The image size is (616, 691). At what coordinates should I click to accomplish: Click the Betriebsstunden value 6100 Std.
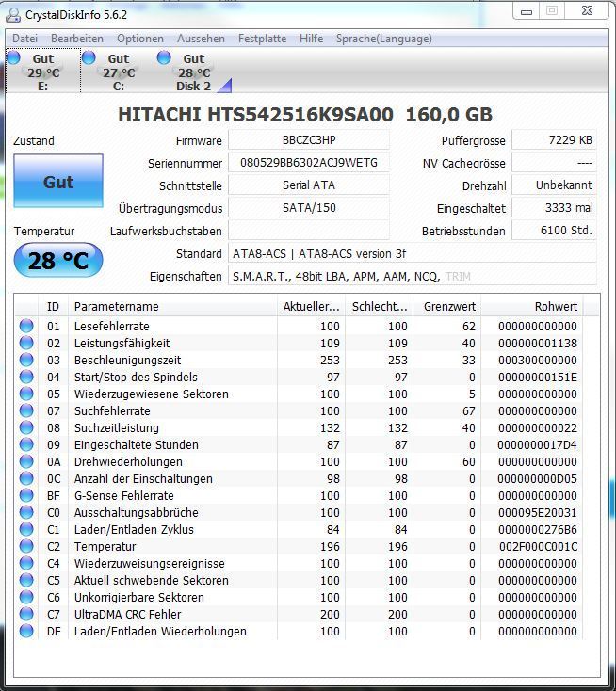[554, 231]
